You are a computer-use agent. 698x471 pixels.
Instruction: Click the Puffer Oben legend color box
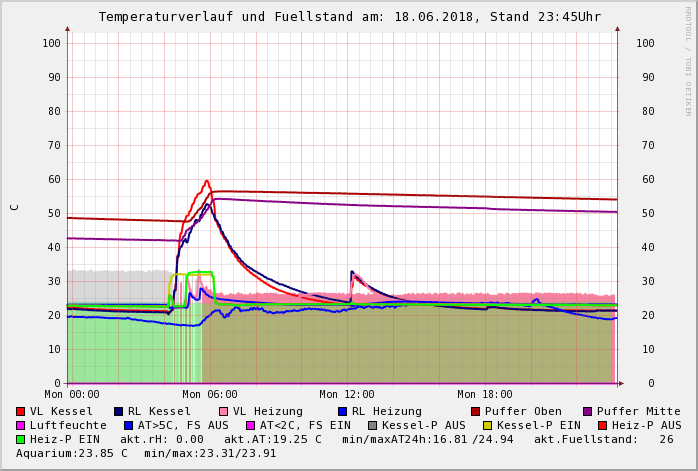click(476, 411)
